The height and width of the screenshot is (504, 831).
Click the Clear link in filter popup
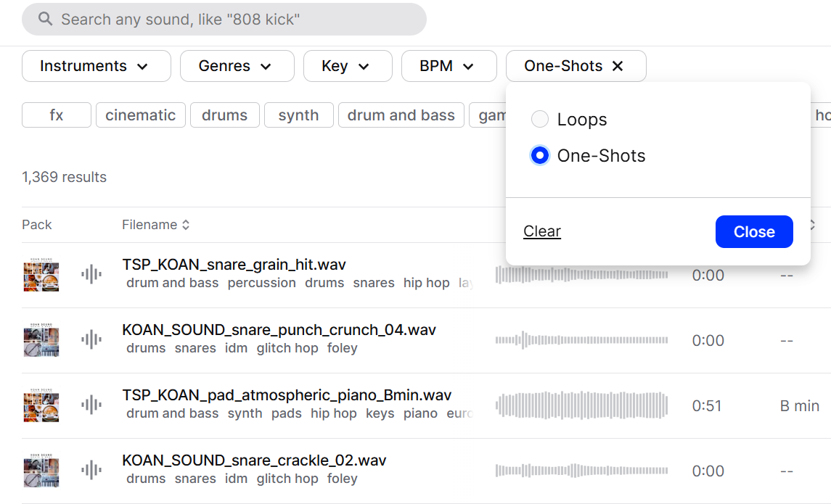pos(542,231)
